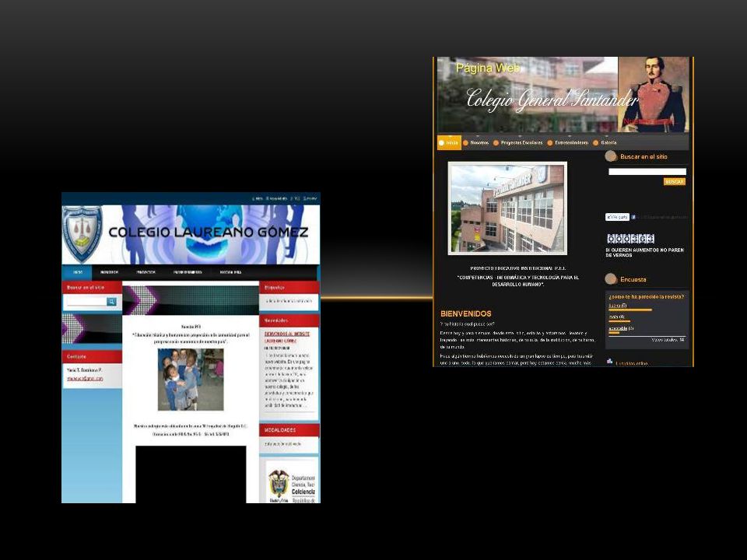Click the round icon next to Encuesta heading

pyautogui.click(x=611, y=279)
